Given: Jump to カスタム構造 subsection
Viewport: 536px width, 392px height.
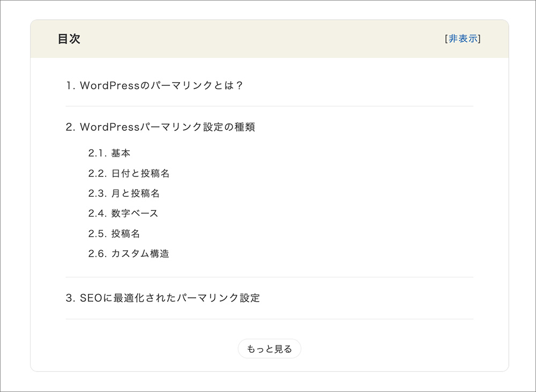Looking at the screenshot, I should point(140,254).
